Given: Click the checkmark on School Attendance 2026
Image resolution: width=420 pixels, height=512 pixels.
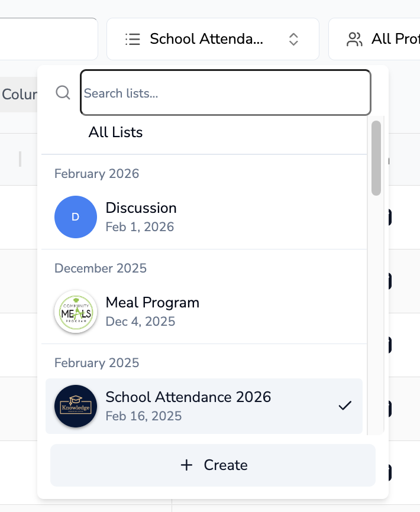Looking at the screenshot, I should (x=345, y=406).
